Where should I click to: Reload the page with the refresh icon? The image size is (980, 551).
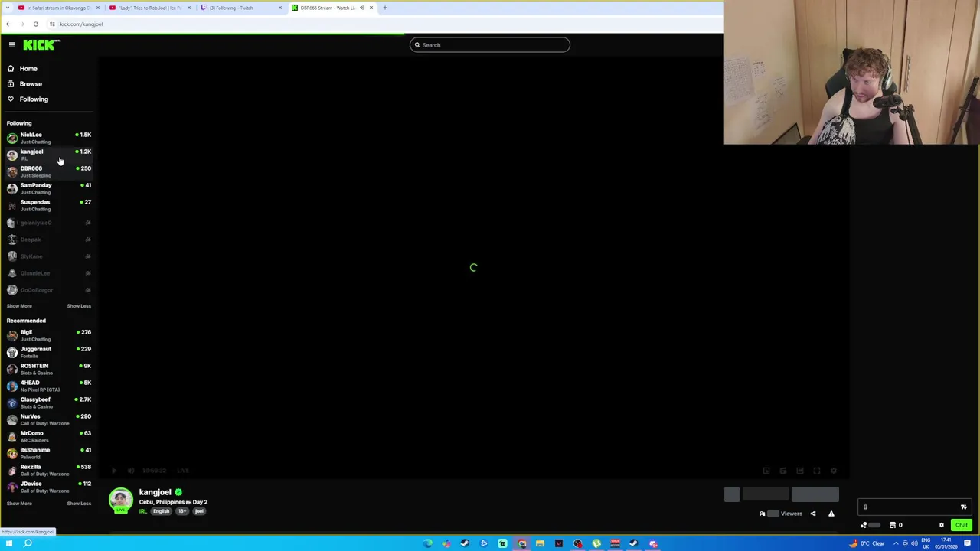coord(35,24)
